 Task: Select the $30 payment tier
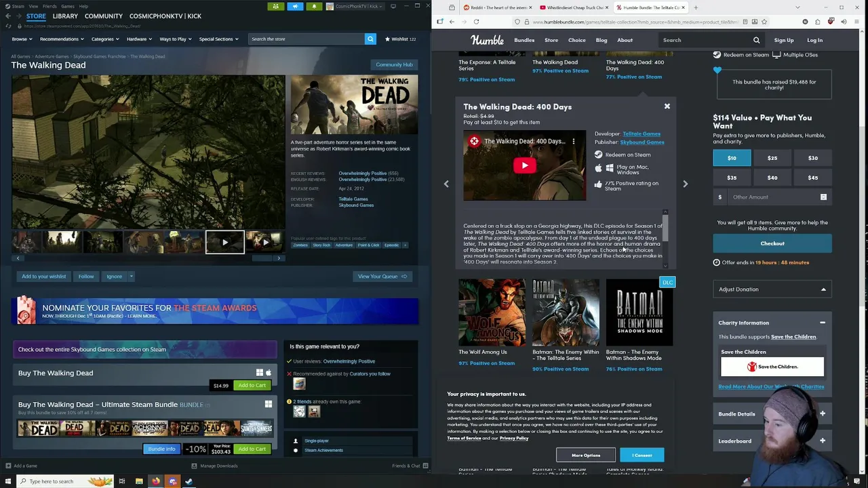pos(812,158)
